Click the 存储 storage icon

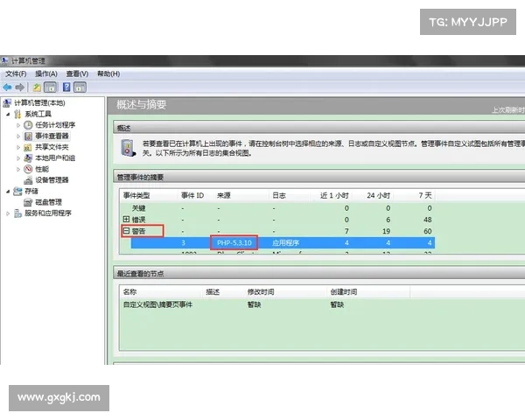[17, 192]
